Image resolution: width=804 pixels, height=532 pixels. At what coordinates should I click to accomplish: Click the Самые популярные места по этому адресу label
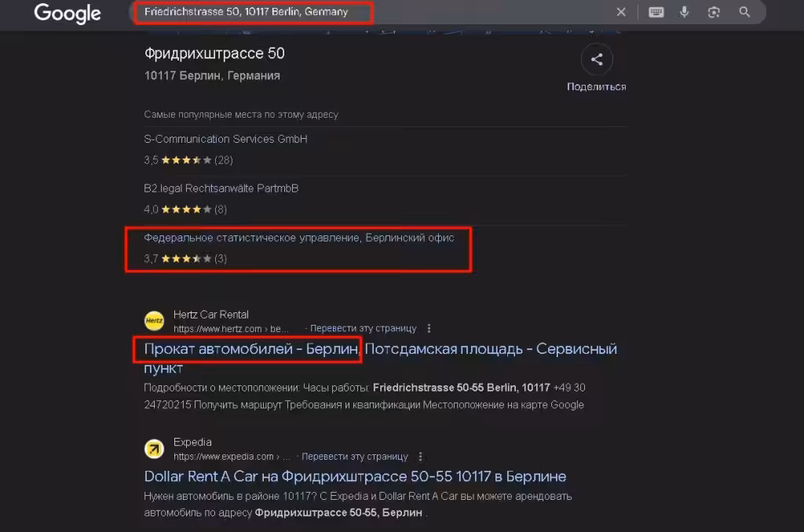tap(241, 115)
